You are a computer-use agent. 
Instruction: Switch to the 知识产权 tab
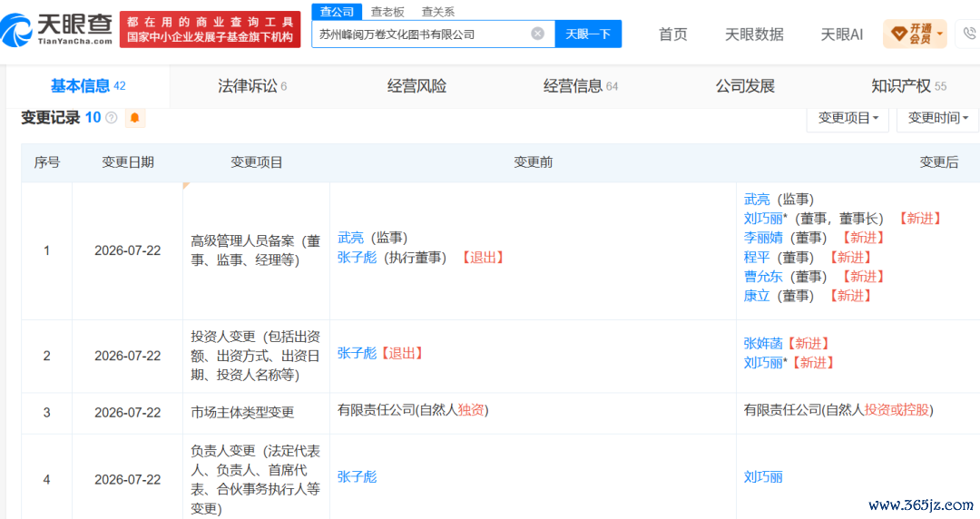(x=908, y=86)
